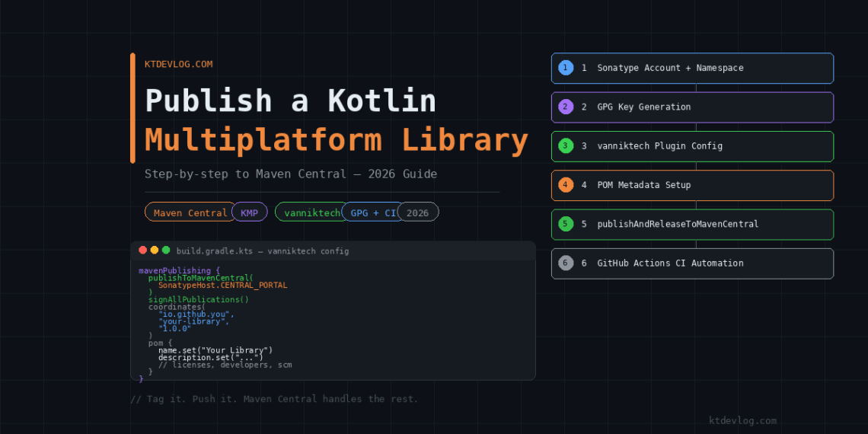Open the vanniktech Plugin Config step
The height and width of the screenshot is (434, 868).
(x=693, y=146)
